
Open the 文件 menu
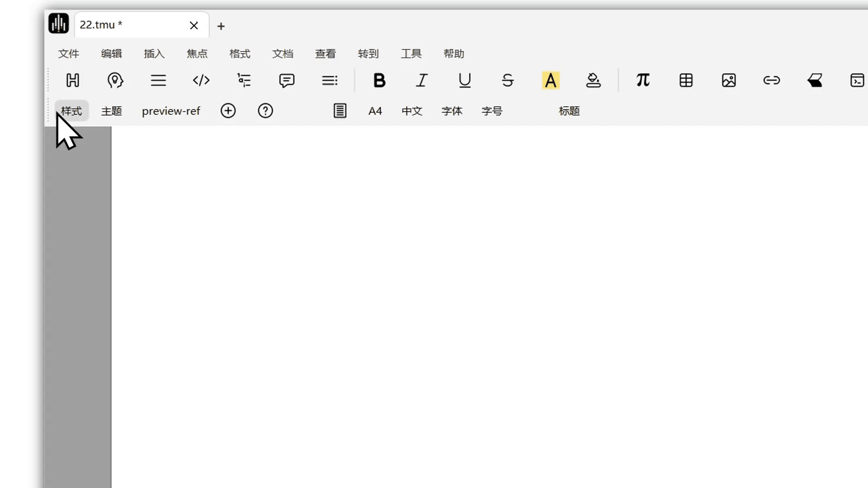pyautogui.click(x=69, y=54)
